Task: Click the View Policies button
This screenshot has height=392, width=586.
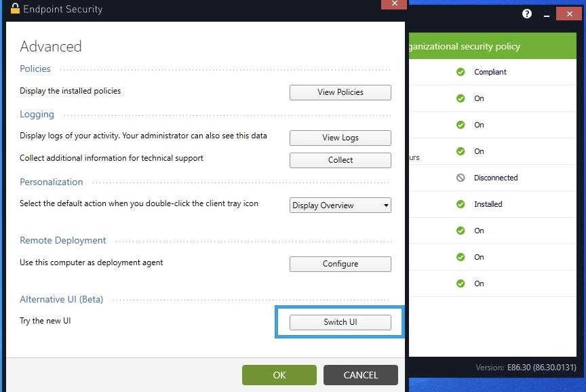Action: [340, 92]
